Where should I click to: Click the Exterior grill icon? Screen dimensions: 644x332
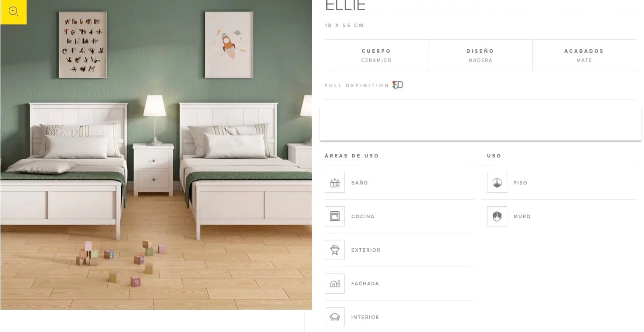pos(334,250)
